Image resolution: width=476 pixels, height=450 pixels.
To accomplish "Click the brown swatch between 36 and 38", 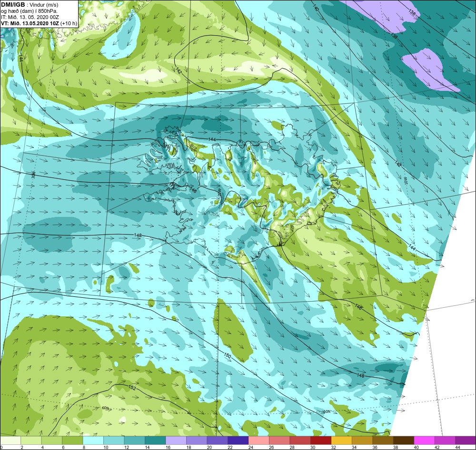I will click(383, 440).
